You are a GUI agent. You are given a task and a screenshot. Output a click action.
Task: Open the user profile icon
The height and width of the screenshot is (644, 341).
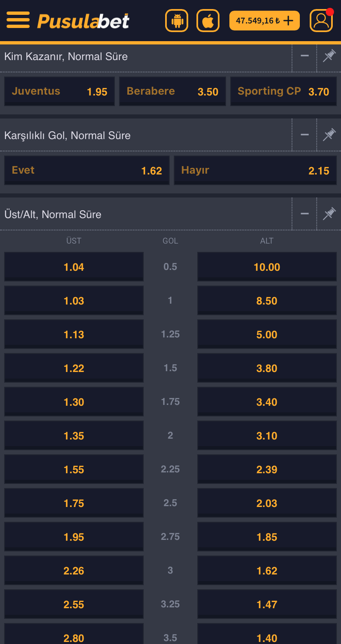pos(321,21)
